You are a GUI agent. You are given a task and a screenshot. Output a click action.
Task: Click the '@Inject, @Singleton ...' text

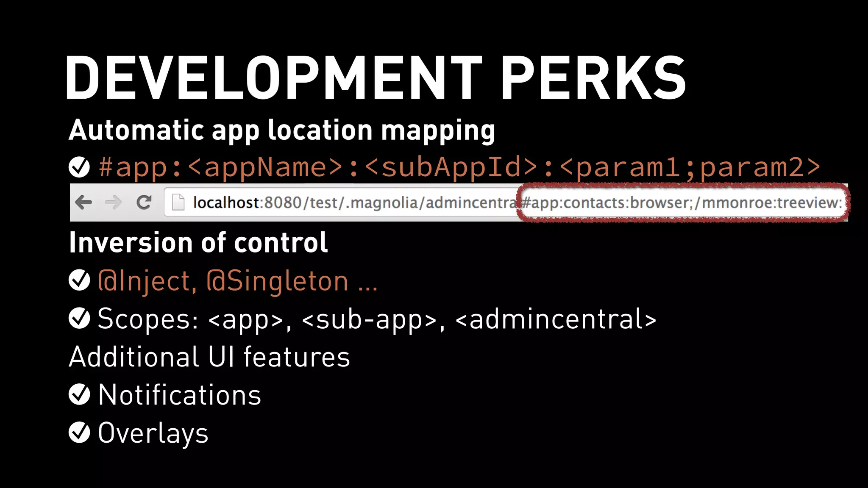point(237,282)
